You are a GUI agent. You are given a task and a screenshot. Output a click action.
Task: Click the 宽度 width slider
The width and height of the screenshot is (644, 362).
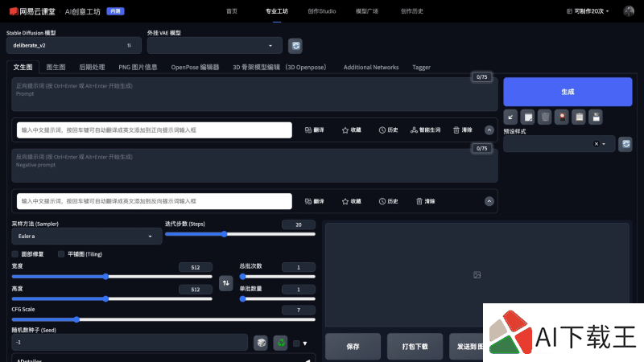pyautogui.click(x=112, y=277)
